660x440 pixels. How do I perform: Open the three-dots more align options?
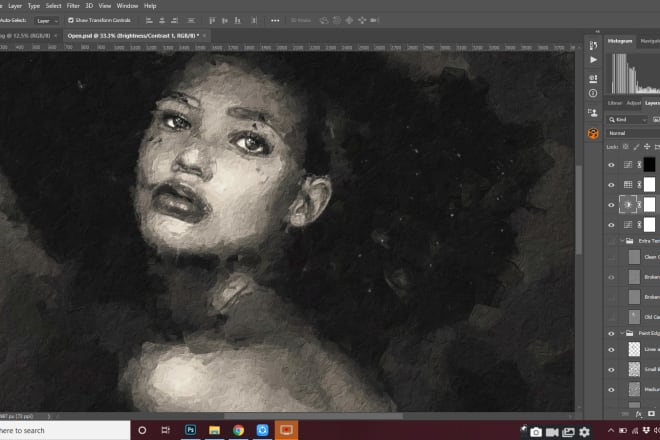275,20
